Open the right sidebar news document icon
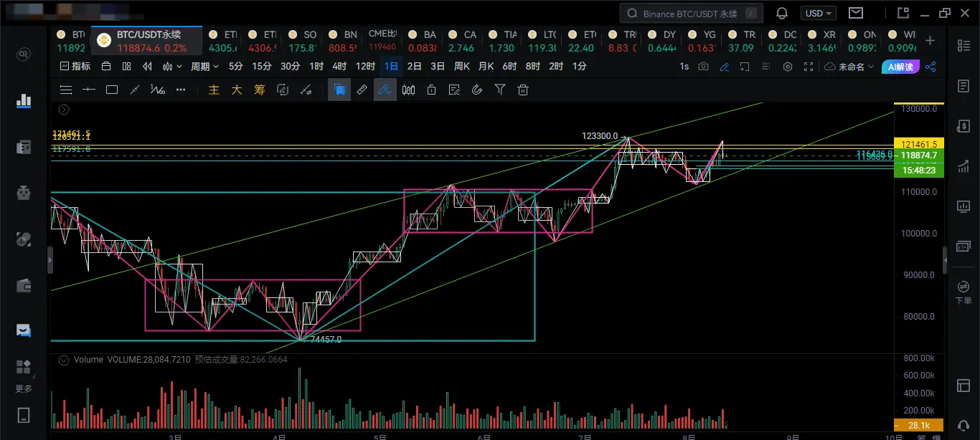 pos(962,85)
